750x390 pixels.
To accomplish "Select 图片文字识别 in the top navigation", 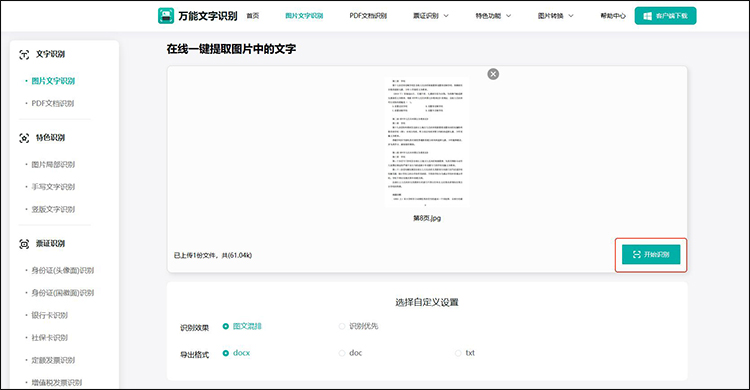I will [304, 16].
